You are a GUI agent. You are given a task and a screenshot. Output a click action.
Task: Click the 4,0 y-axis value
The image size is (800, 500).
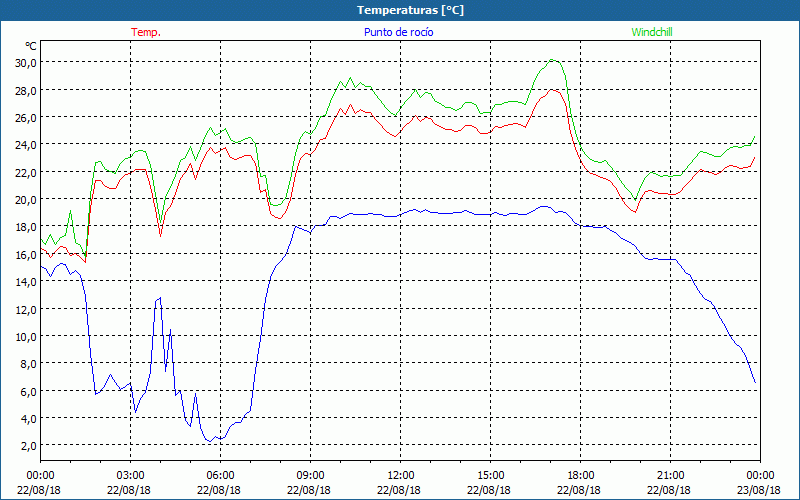28,418
